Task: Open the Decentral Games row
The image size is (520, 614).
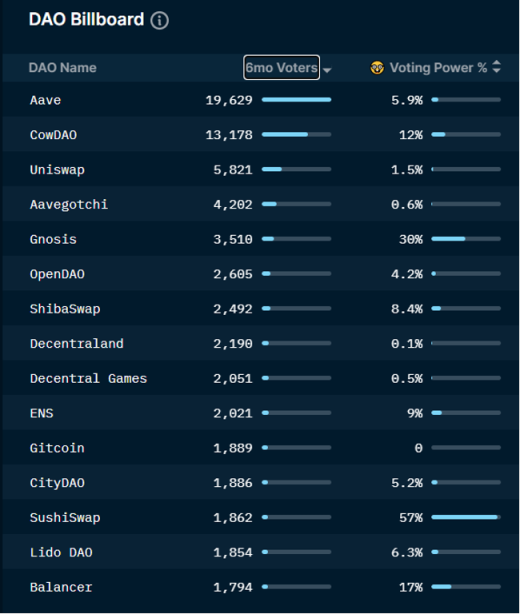Action: click(260, 378)
